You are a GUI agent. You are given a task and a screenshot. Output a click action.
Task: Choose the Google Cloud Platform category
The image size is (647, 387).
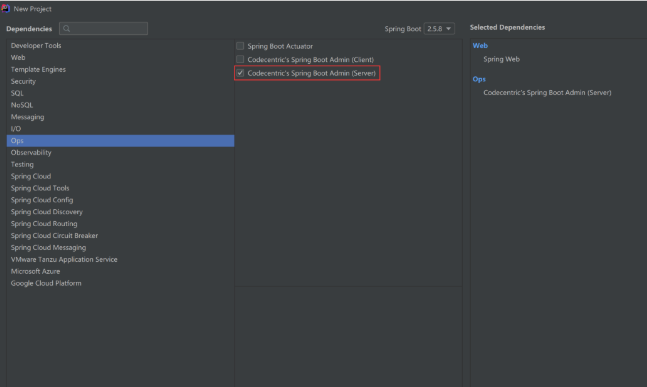click(x=120, y=283)
